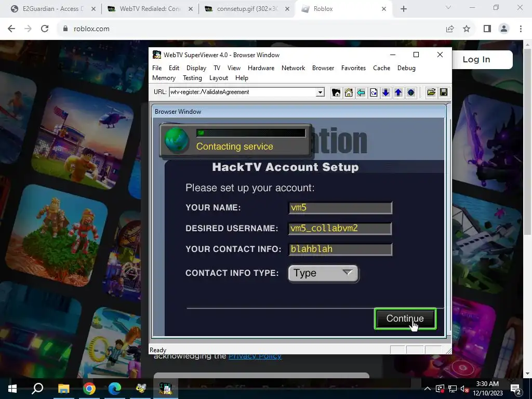Click the Roblox page vertical scrollbar
This screenshot has height=399, width=532.
[x=527, y=141]
